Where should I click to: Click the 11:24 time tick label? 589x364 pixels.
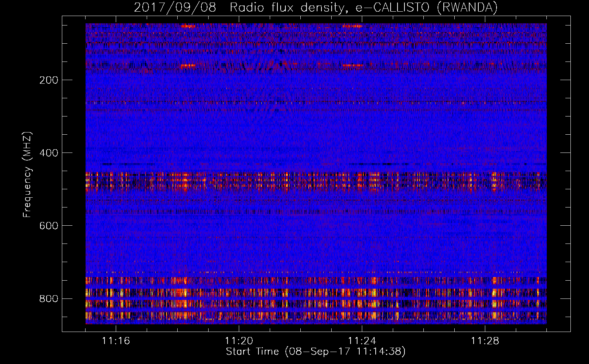click(x=362, y=341)
